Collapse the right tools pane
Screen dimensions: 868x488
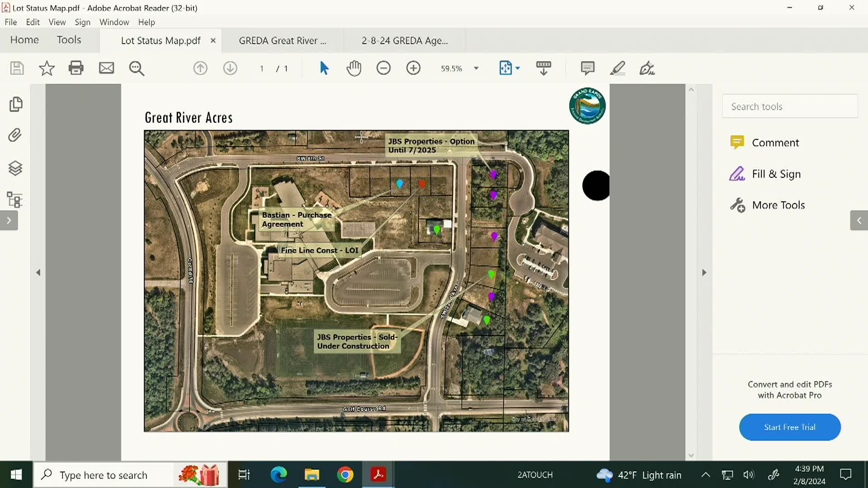tap(859, 221)
